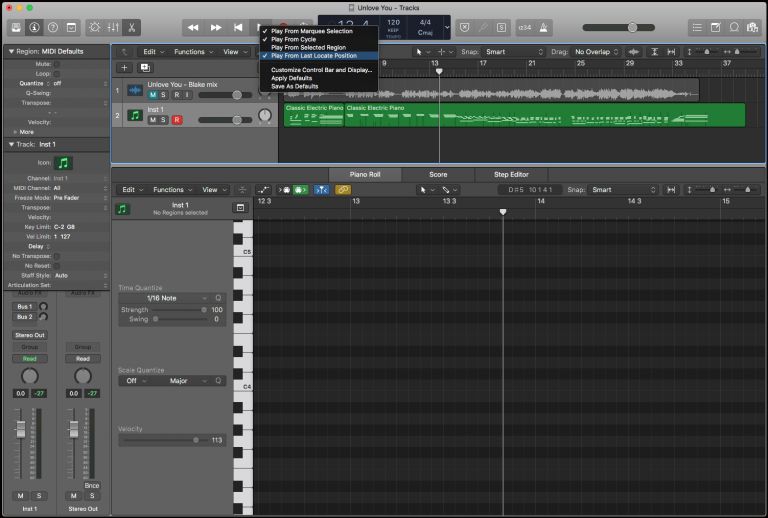Open Customize Control Bar and Display

tap(319, 70)
